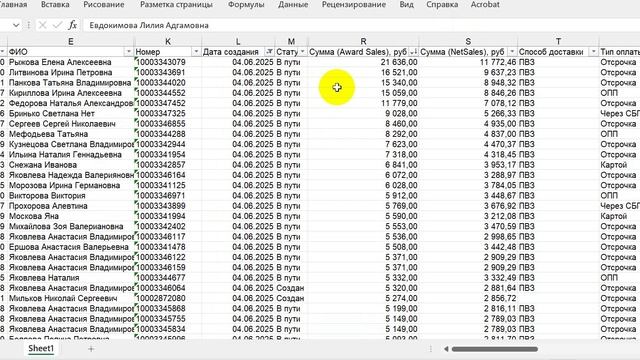
Task: Open the Сумма (Award Sales) sort filter dropdown
Action: tap(413, 52)
